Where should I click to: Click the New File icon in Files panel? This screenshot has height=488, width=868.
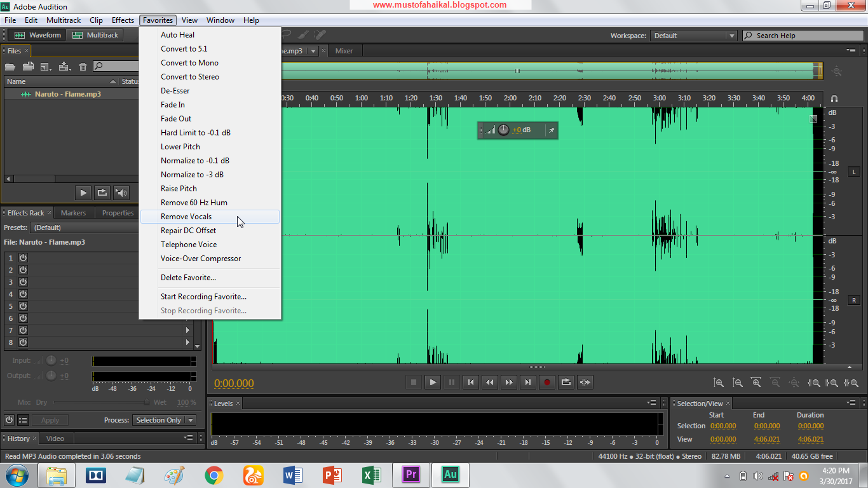tap(46, 66)
